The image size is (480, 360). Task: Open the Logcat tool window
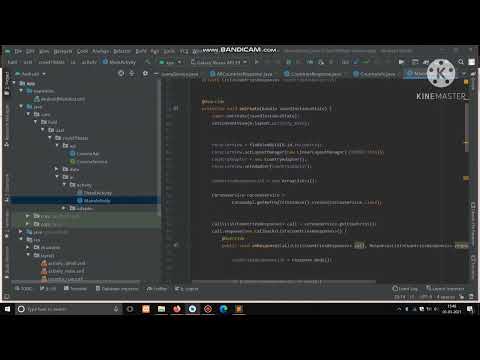click(187, 289)
